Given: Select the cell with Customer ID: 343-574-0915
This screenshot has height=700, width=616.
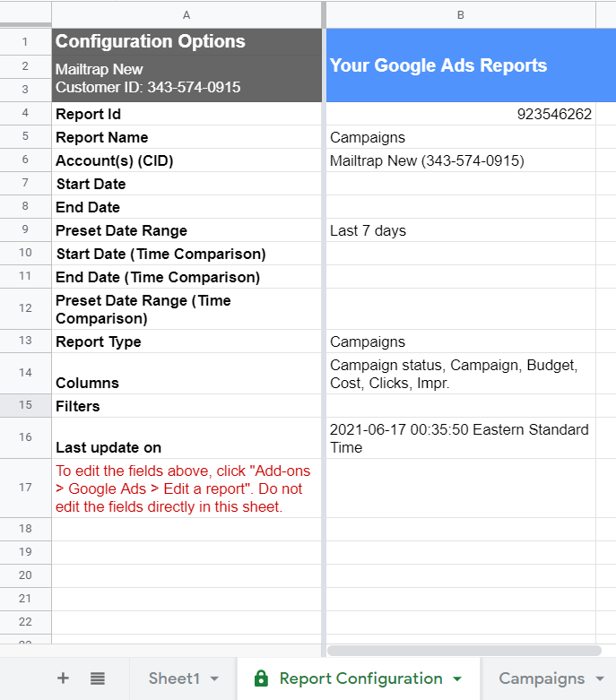Looking at the screenshot, I should pyautogui.click(x=187, y=79).
